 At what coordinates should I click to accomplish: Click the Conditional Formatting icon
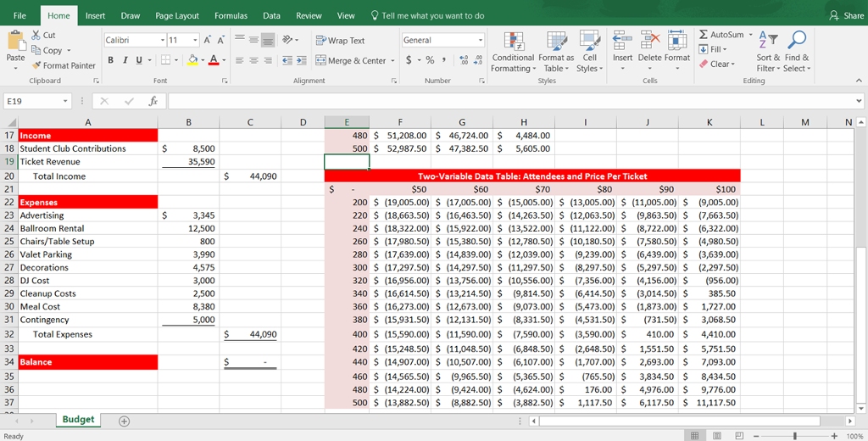512,42
